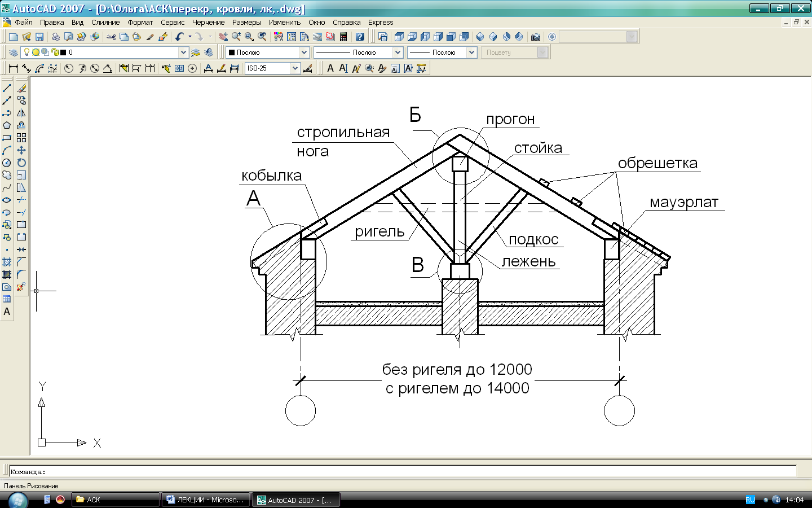This screenshot has width=812, height=508.
Task: Click the Hatch tool icon
Action: click(x=7, y=262)
